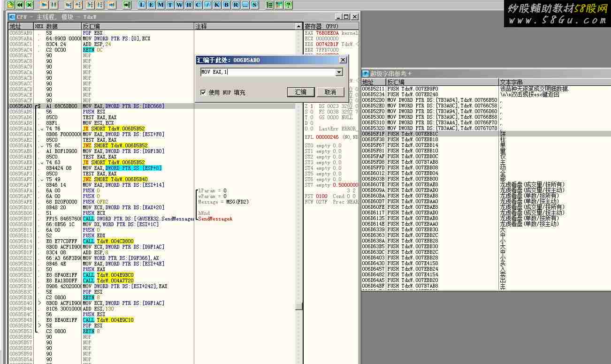Click Execute till return toolbar icon

(x=112, y=5)
